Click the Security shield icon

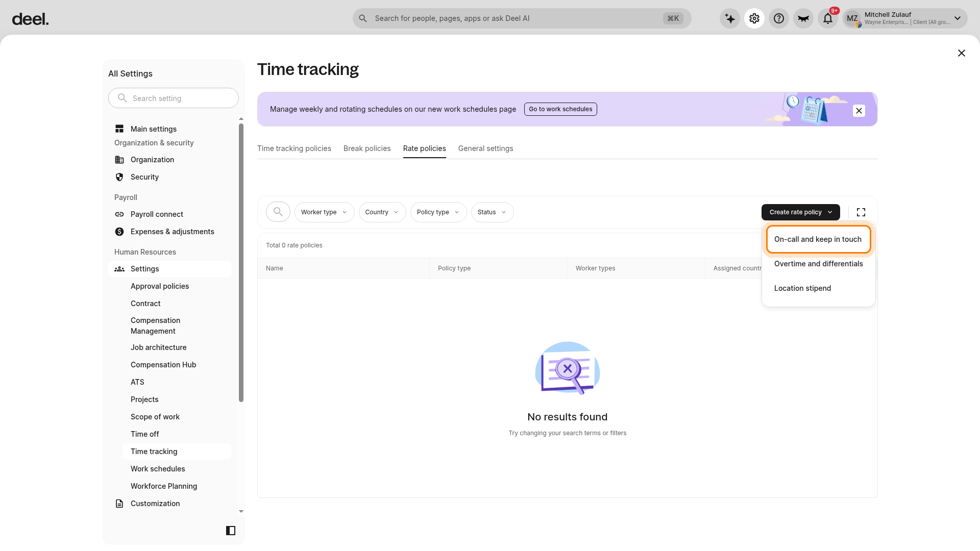click(x=119, y=177)
